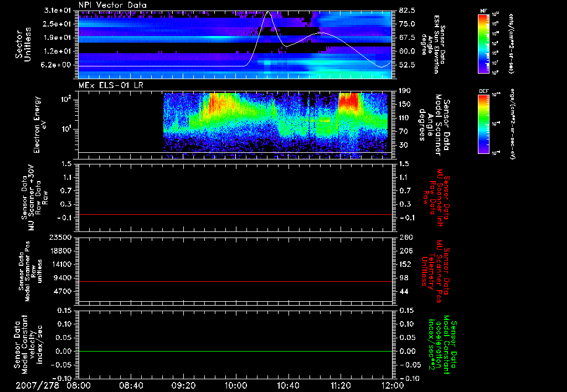The image size is (567, 392).
Task: Click the 10:40 time axis label
Action: 288,385
